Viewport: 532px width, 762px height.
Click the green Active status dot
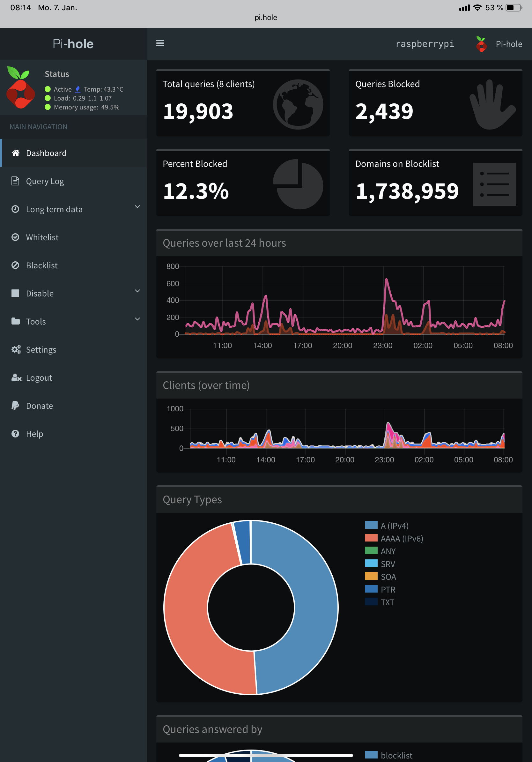(48, 89)
